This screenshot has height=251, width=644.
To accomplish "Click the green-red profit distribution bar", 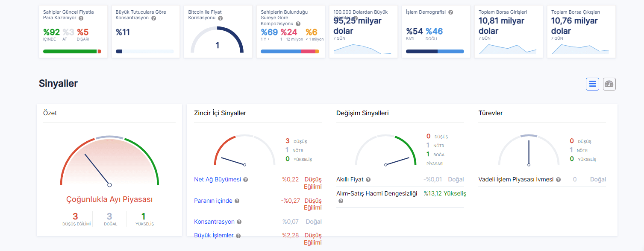I will coord(72,52).
